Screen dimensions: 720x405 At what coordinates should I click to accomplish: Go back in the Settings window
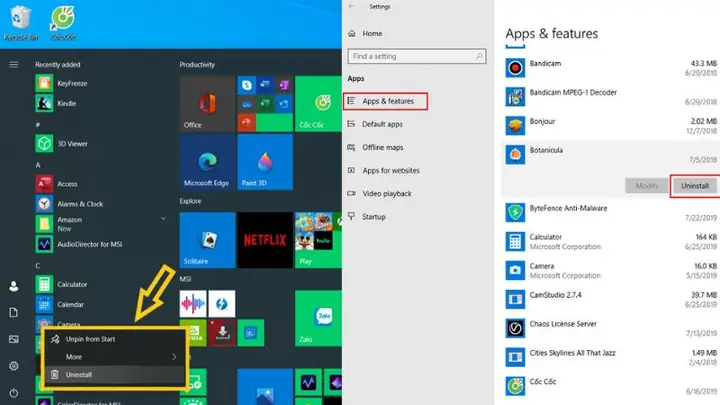pyautogui.click(x=352, y=6)
